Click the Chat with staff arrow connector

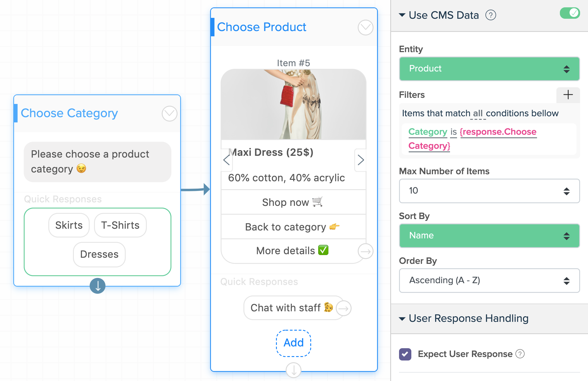(343, 308)
